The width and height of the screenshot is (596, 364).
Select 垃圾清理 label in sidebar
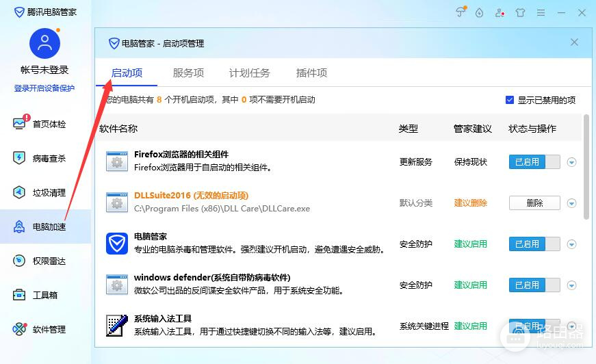click(49, 193)
